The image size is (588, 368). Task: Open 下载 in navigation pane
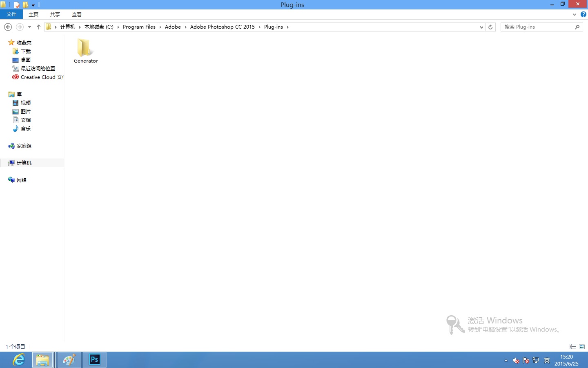point(26,51)
